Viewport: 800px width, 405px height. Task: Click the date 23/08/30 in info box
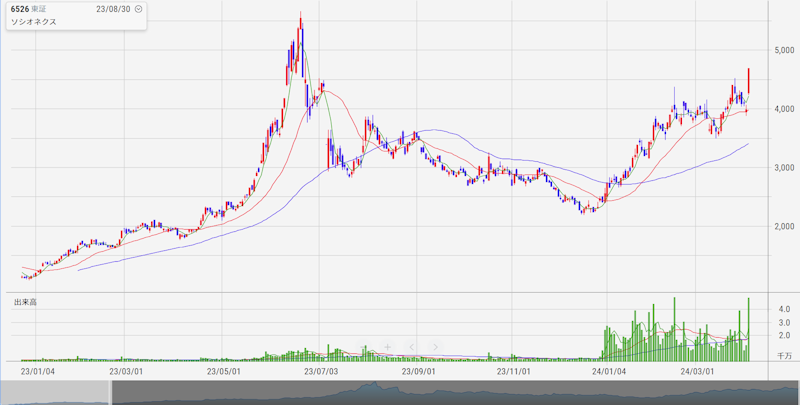[x=114, y=9]
